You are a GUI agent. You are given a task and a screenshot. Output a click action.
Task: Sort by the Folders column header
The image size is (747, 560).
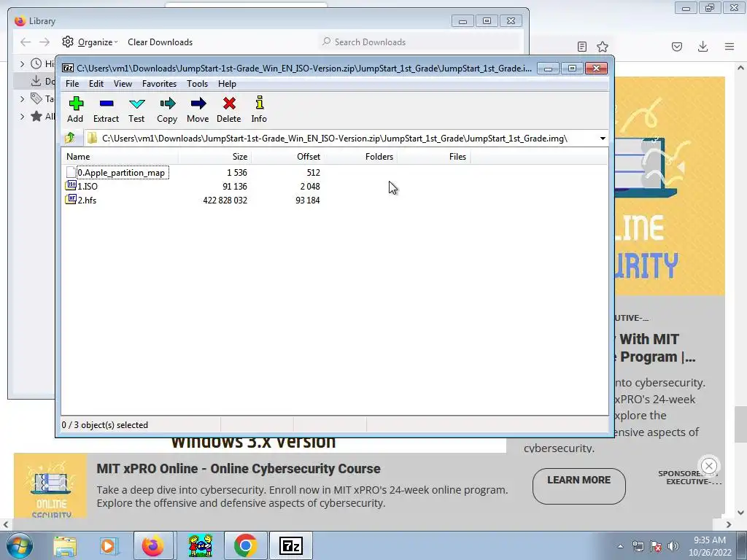[x=360, y=157]
